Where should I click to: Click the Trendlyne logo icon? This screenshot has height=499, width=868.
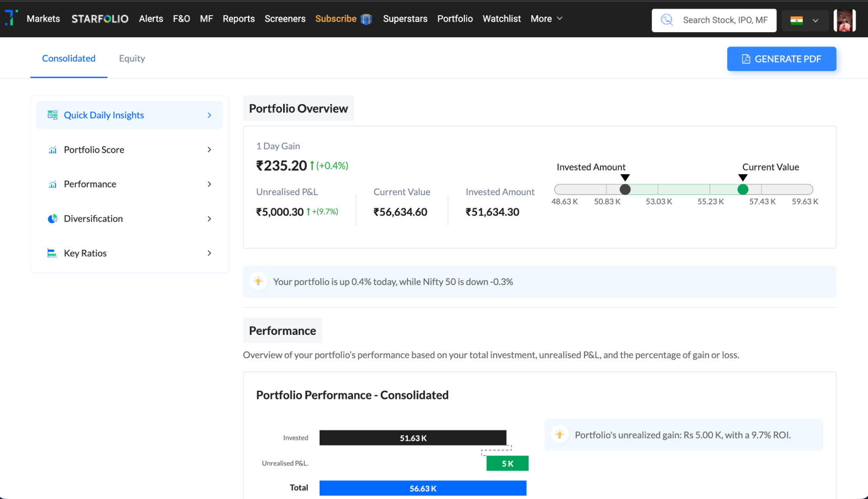11,18
